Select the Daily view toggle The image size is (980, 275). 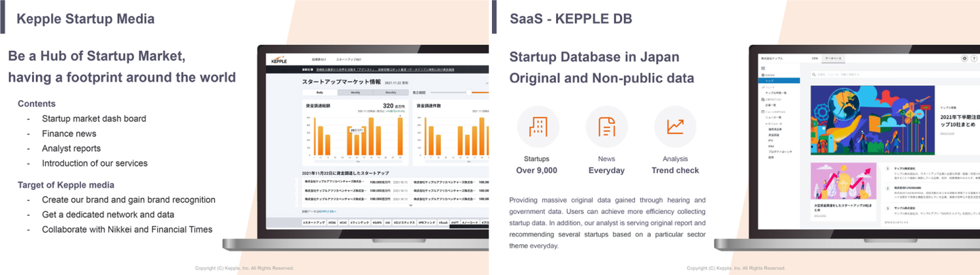pyautogui.click(x=321, y=92)
